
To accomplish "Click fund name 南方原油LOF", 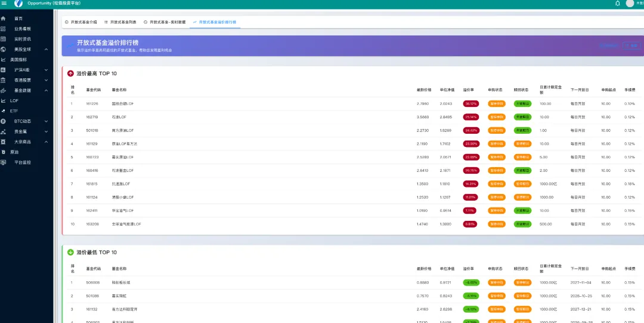I will (123, 130).
